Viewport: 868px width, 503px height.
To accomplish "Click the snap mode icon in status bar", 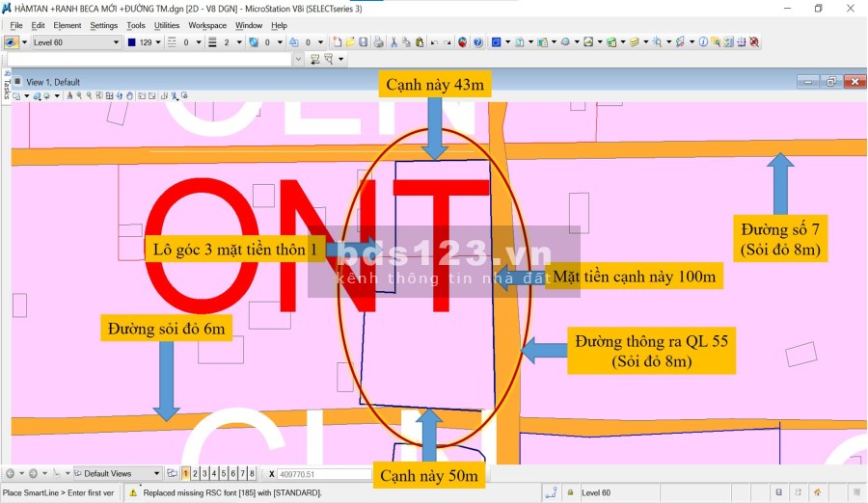I will click(x=551, y=492).
